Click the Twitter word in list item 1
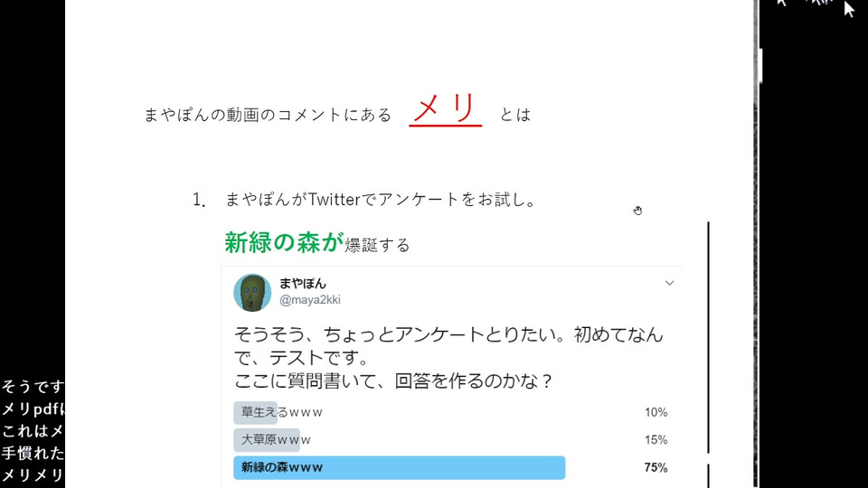 click(334, 199)
